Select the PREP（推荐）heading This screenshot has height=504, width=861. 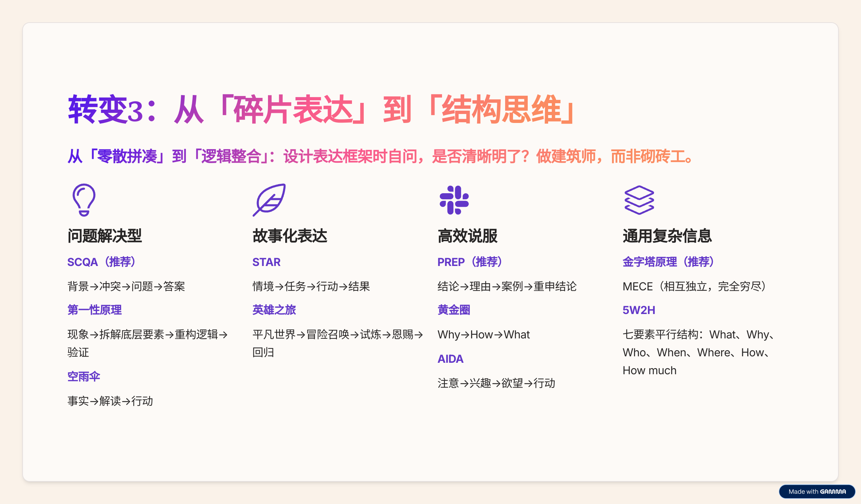click(470, 262)
